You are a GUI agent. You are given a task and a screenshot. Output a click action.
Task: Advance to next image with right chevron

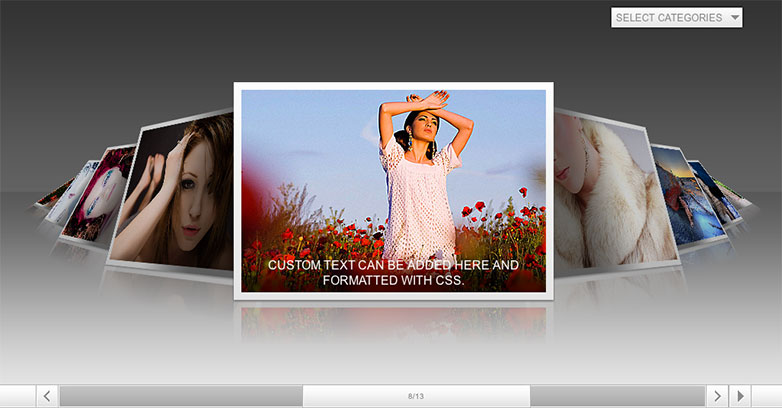click(x=717, y=396)
